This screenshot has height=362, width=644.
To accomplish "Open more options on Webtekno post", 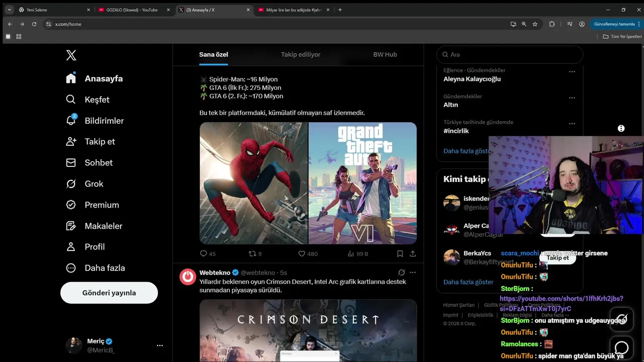I will point(413,273).
